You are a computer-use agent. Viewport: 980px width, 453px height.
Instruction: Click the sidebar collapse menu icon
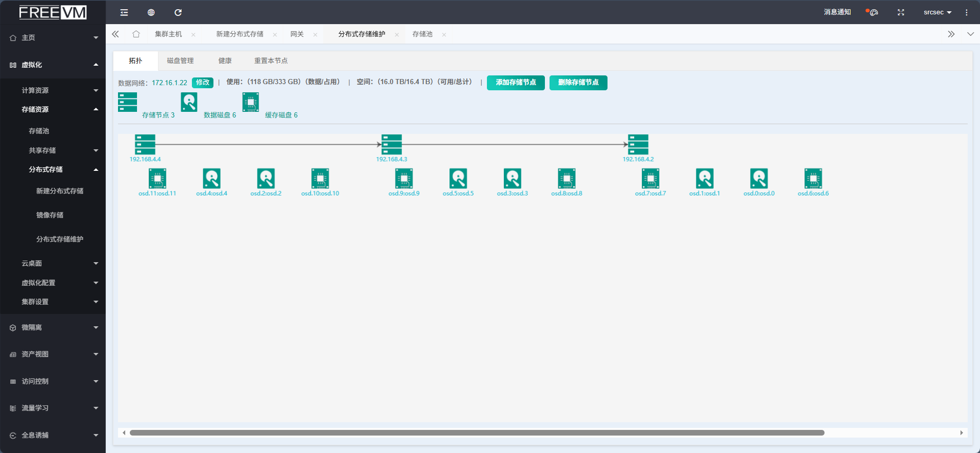point(124,12)
